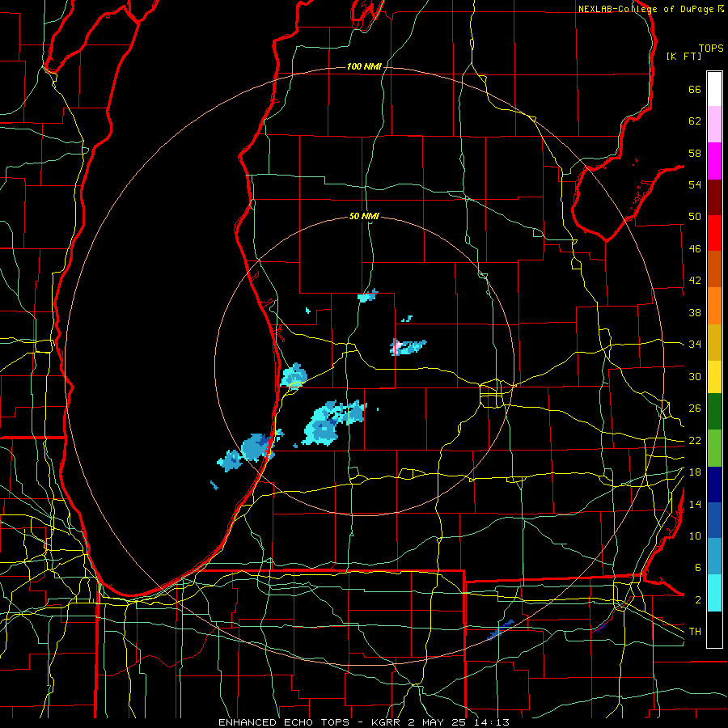The image size is (728, 728).
Task: Click the 30 legend value
Action: tap(695, 376)
